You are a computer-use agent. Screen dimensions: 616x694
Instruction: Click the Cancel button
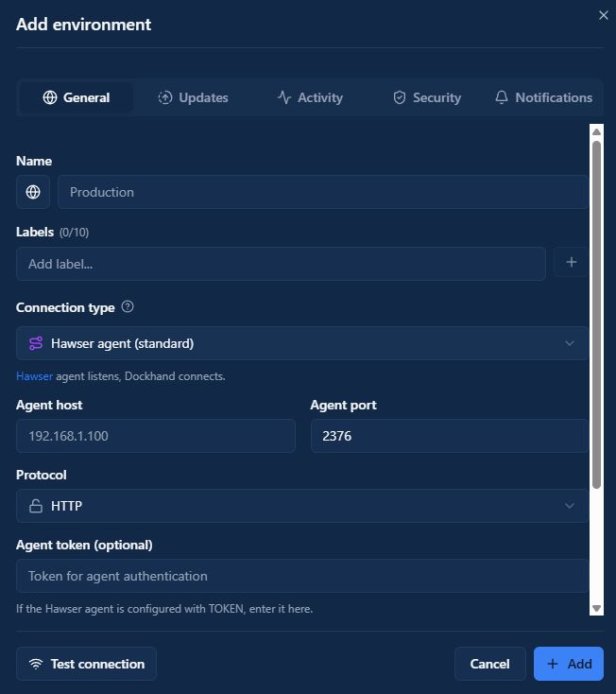489,664
